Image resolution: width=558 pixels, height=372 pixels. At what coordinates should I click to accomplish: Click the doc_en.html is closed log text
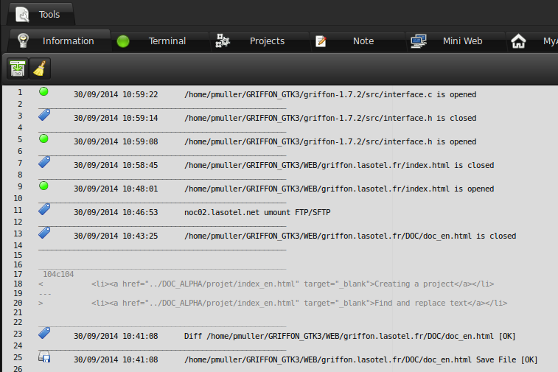coord(350,236)
